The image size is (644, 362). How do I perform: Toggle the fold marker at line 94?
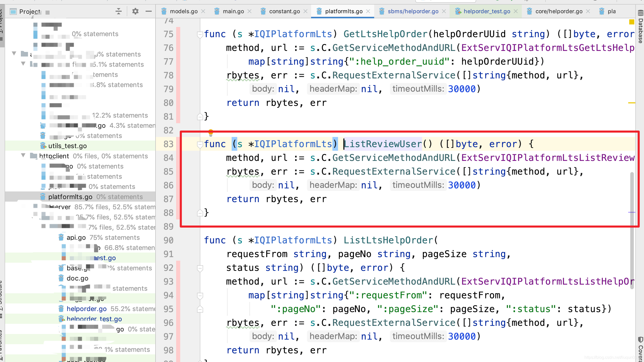tap(200, 296)
